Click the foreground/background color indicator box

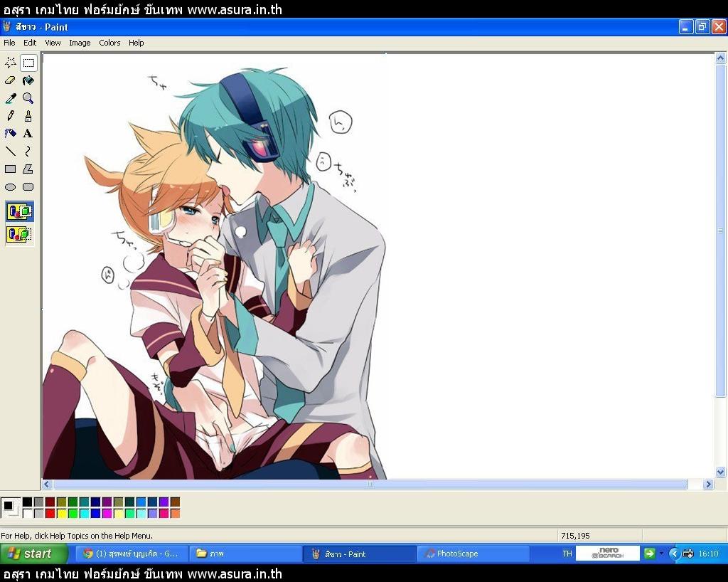10,508
